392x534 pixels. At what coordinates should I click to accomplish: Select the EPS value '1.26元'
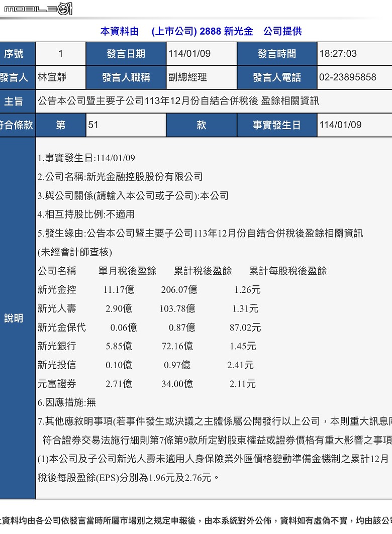point(247,290)
